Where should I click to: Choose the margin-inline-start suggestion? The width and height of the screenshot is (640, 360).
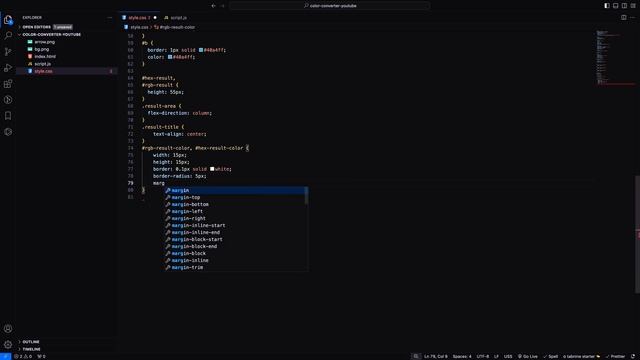pos(235,225)
